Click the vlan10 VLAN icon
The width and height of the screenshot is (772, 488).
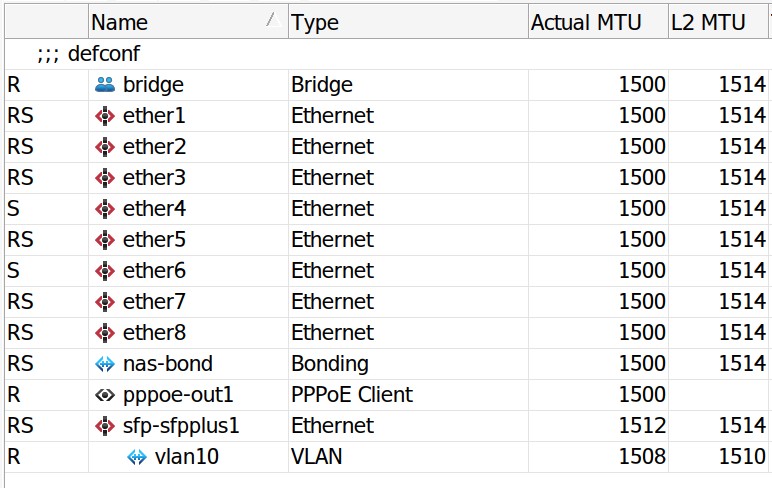coord(137,457)
